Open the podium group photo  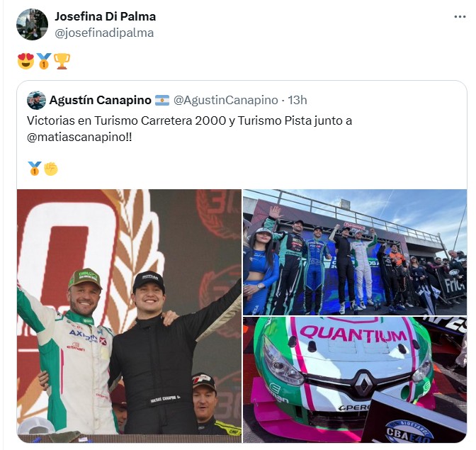coord(355,252)
